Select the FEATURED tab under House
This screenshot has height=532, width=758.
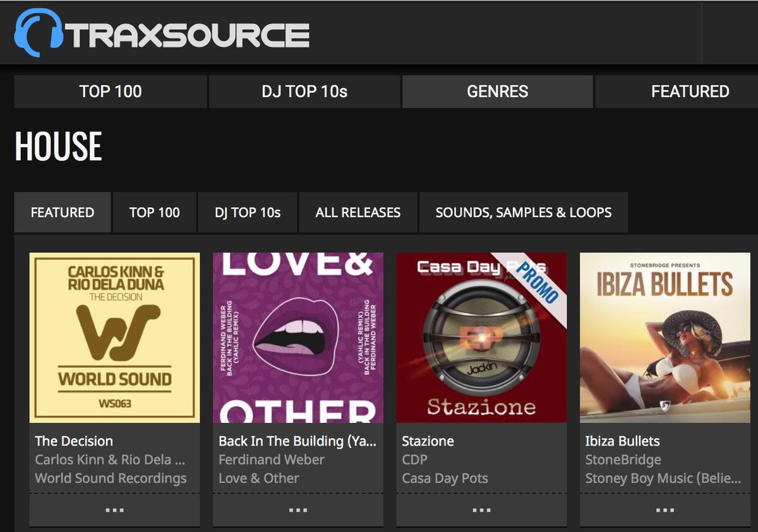63,213
